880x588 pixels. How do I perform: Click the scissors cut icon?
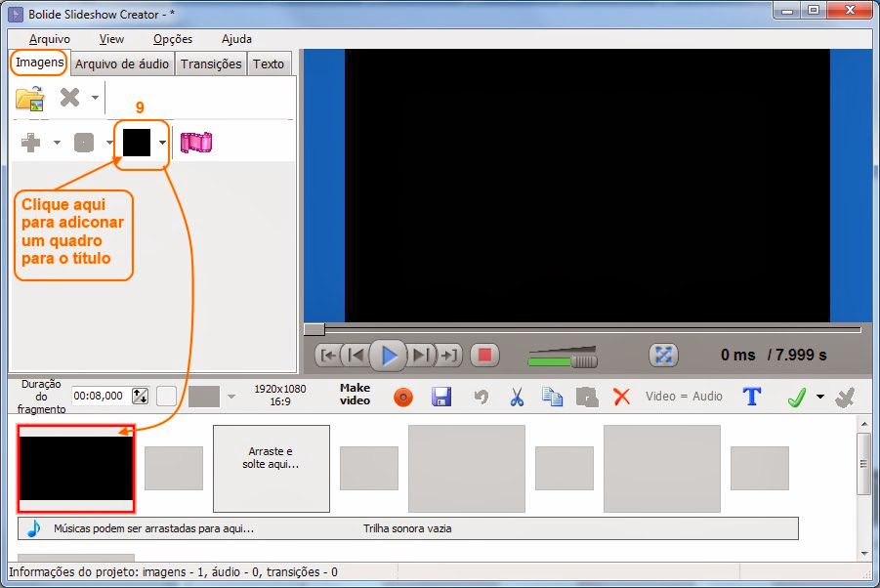coord(517,397)
